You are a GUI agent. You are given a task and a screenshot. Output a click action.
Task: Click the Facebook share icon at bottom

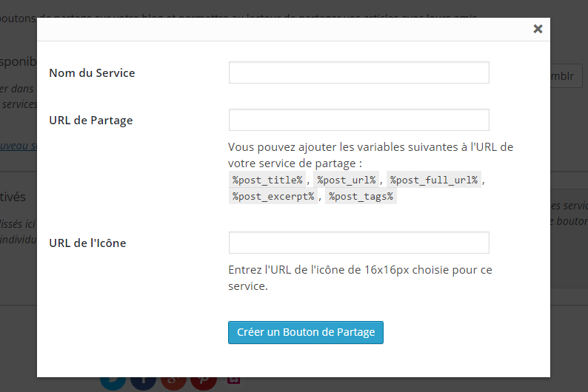[x=143, y=382]
